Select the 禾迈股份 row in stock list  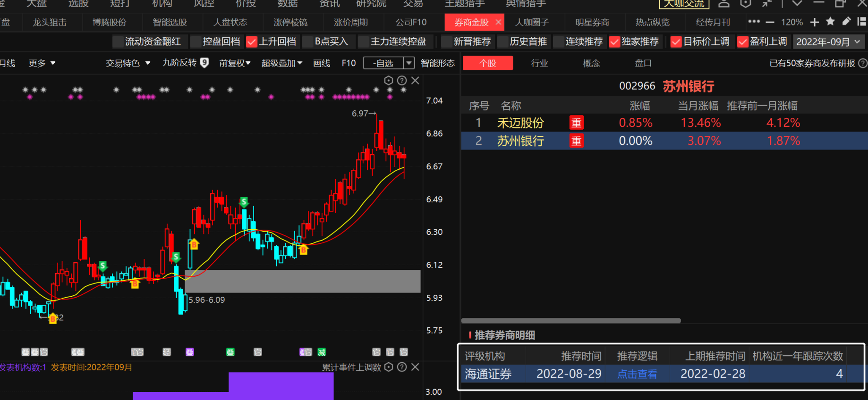point(664,123)
